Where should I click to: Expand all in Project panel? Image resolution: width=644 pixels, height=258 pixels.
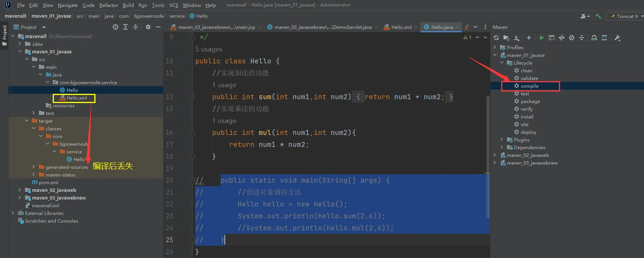coord(125,27)
